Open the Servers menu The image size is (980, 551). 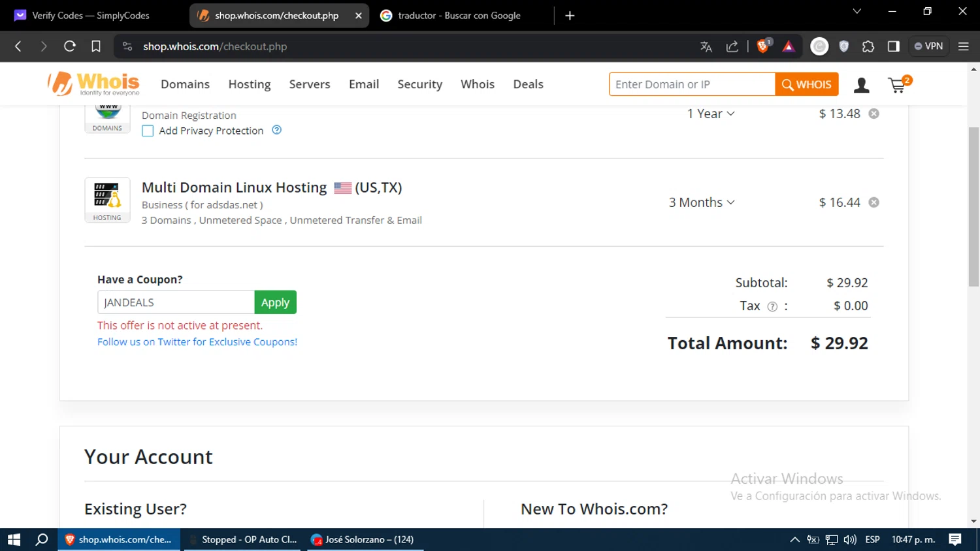(310, 84)
